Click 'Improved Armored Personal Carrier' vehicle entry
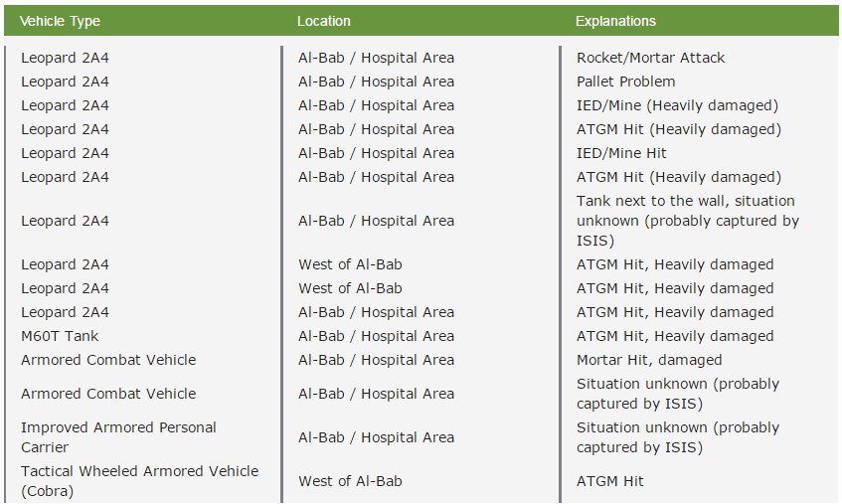The width and height of the screenshot is (842, 504). point(118,437)
